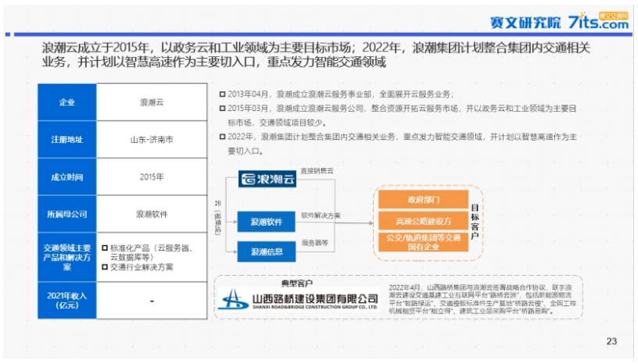The width and height of the screenshot is (638, 364).
Task: Click the 典型客户 heading
Action: coord(296,283)
